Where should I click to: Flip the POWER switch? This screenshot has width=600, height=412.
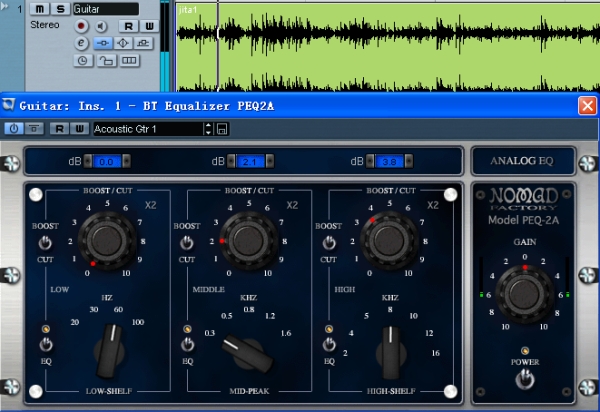tap(525, 379)
